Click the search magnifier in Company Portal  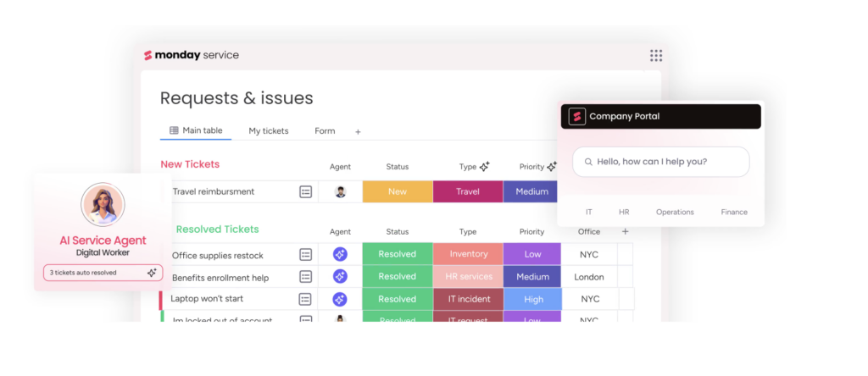(x=588, y=162)
